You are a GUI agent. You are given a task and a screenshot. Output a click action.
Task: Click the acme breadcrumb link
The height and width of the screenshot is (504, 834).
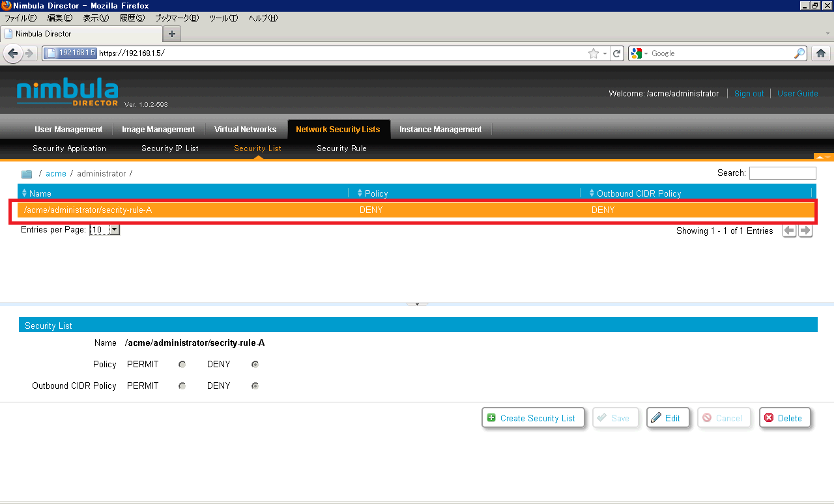(x=56, y=174)
